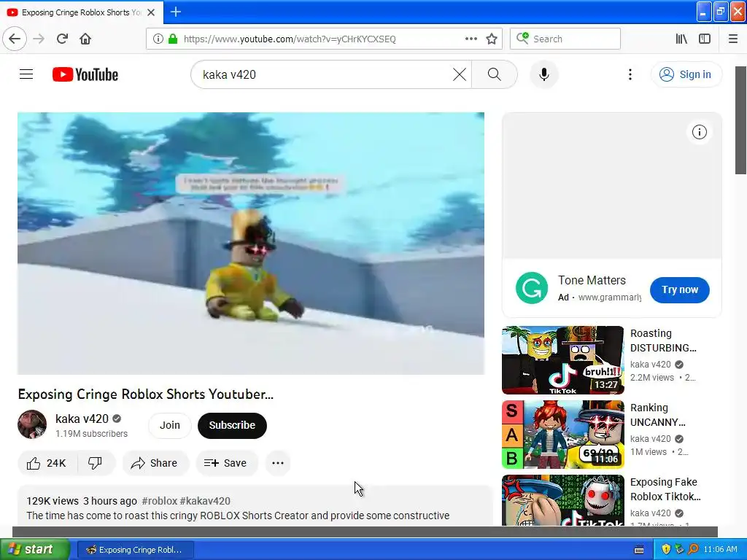Viewport: 747px width, 560px height.
Task: Click in the YouTube search field
Action: [x=324, y=74]
